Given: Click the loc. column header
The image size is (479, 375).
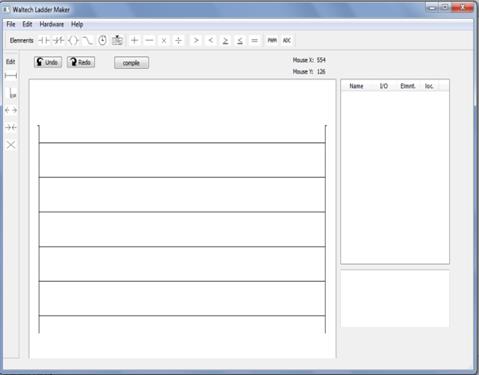Looking at the screenshot, I should (x=429, y=86).
